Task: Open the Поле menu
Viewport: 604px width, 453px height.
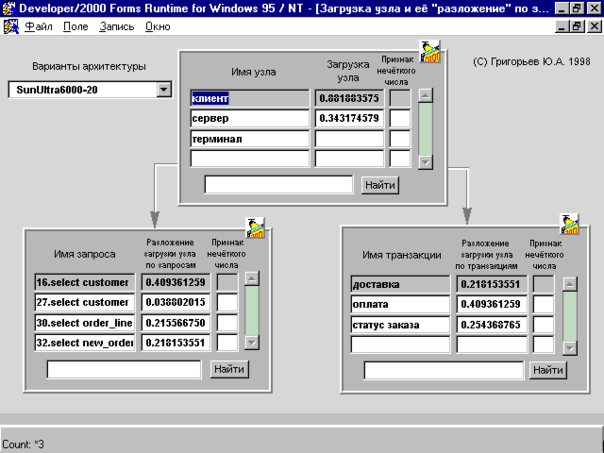Action: coord(76,27)
